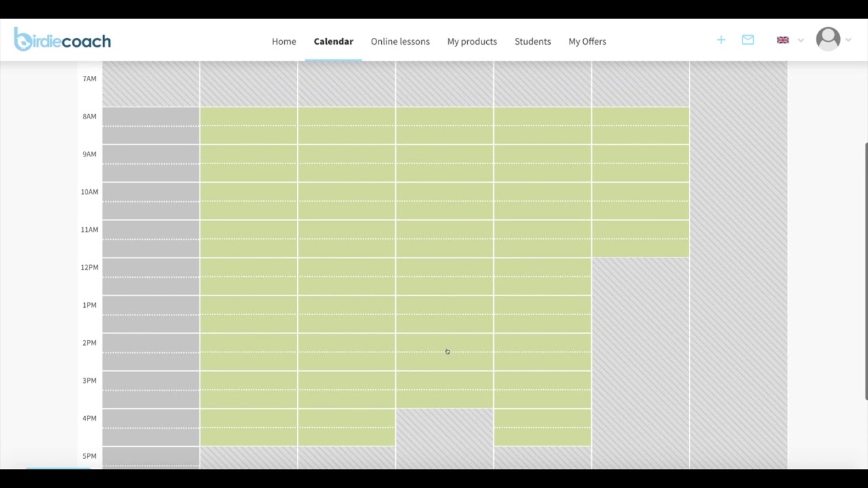Click the 10AM time label
868x488 pixels.
[x=90, y=192]
